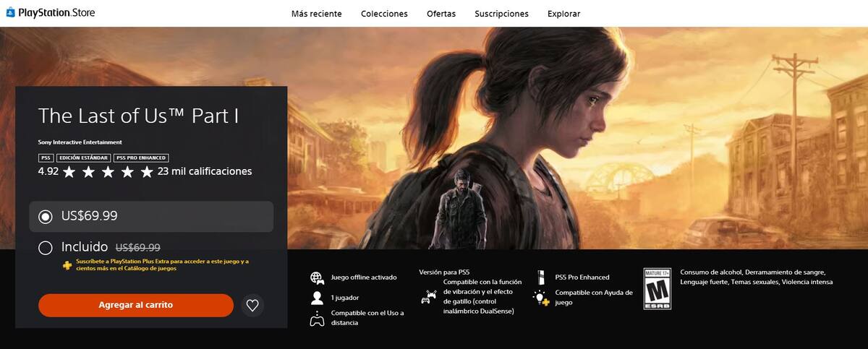Go to the Ofertas section
This screenshot has height=349, width=868.
441,14
